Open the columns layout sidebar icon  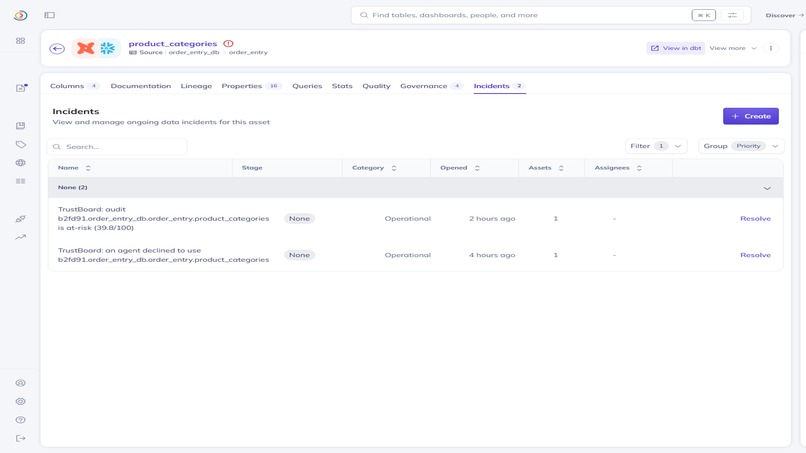(21, 181)
